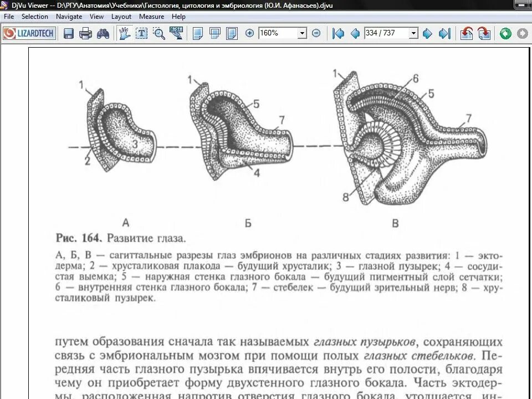Viewport: 532px width, 399px height.
Task: Open Find with the binoculars icon
Action: [103, 33]
